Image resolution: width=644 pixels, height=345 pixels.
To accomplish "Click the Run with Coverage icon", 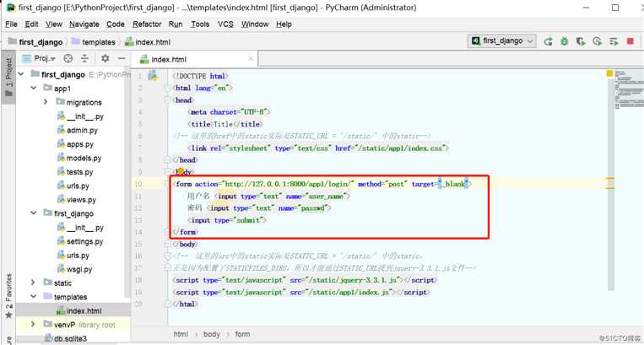I will 581,41.
